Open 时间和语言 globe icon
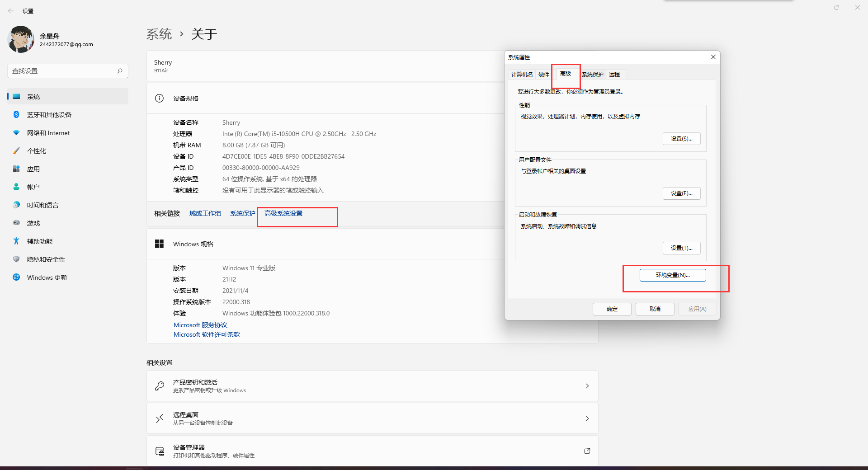 pos(16,205)
